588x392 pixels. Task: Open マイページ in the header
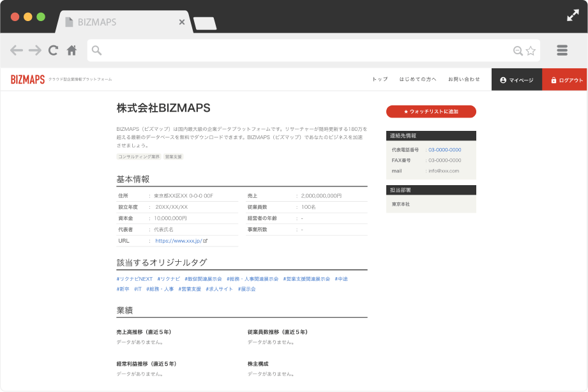pyautogui.click(x=516, y=80)
